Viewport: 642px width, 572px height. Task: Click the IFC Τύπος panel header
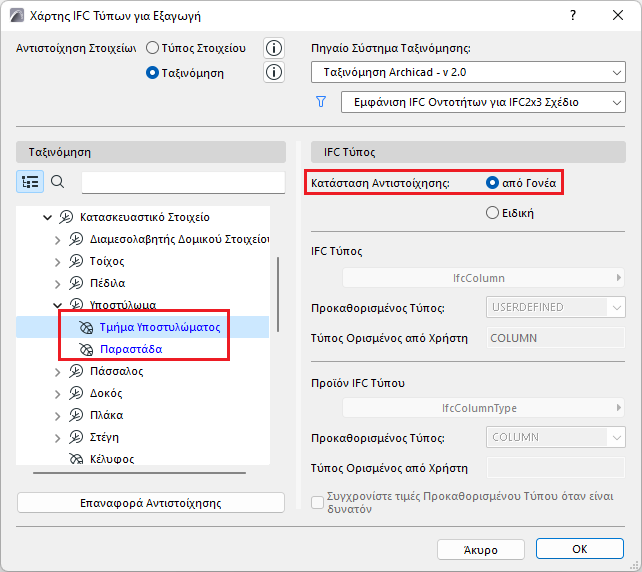[x=468, y=152]
